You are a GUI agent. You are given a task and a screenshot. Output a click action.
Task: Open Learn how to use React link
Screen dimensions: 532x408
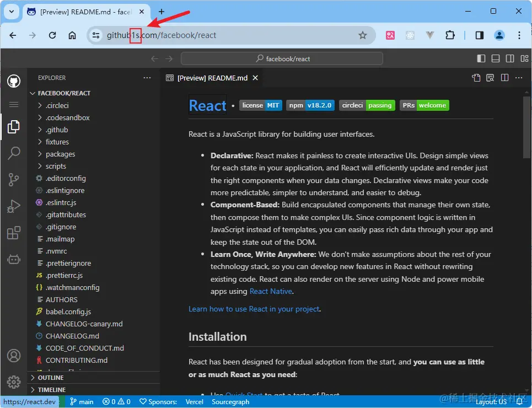click(x=254, y=309)
